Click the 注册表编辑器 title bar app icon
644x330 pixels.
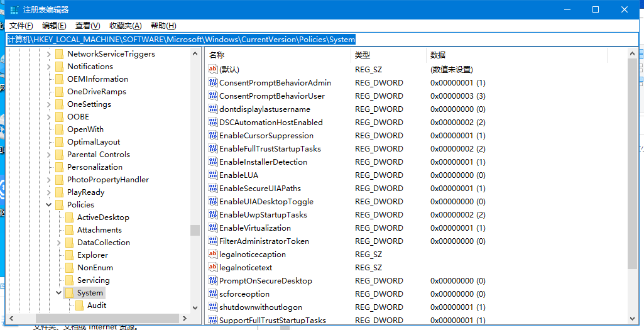coord(14,9)
